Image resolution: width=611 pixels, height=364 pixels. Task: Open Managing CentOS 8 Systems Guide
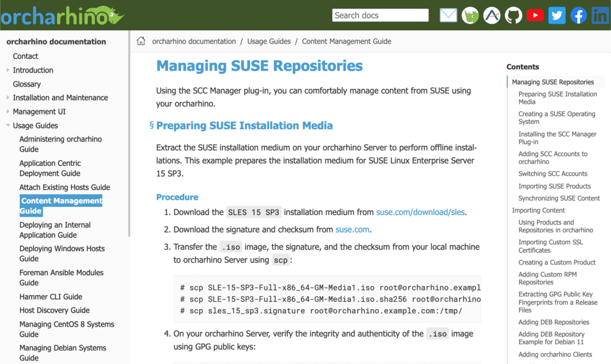click(66, 329)
